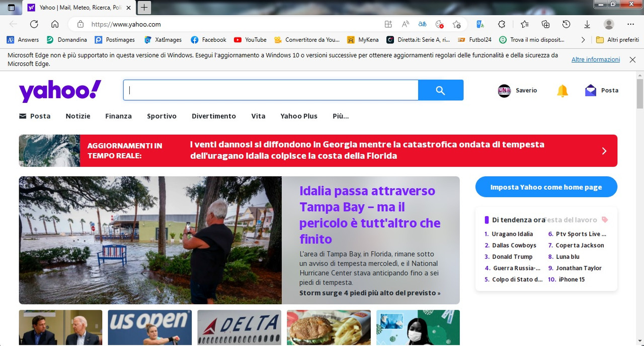Open the Postimages bookmark

[x=115, y=40]
